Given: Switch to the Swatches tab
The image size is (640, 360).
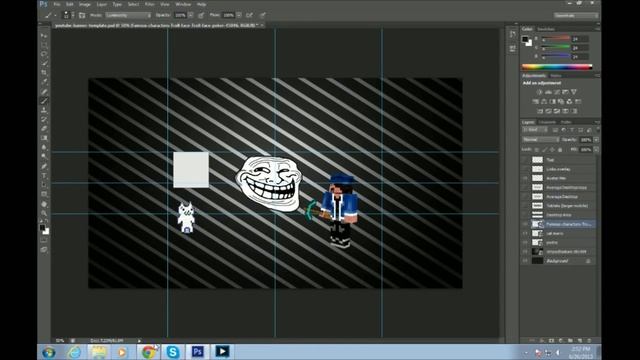Looking at the screenshot, I should (x=546, y=29).
